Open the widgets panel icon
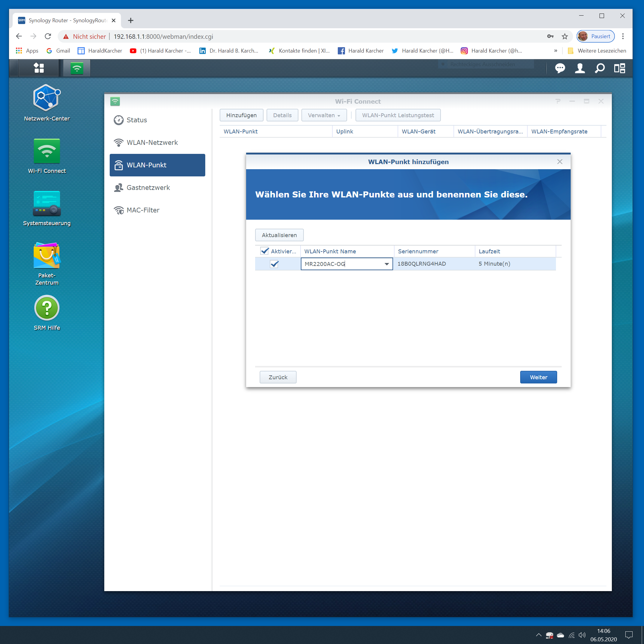The height and width of the screenshot is (644, 644). click(x=620, y=68)
